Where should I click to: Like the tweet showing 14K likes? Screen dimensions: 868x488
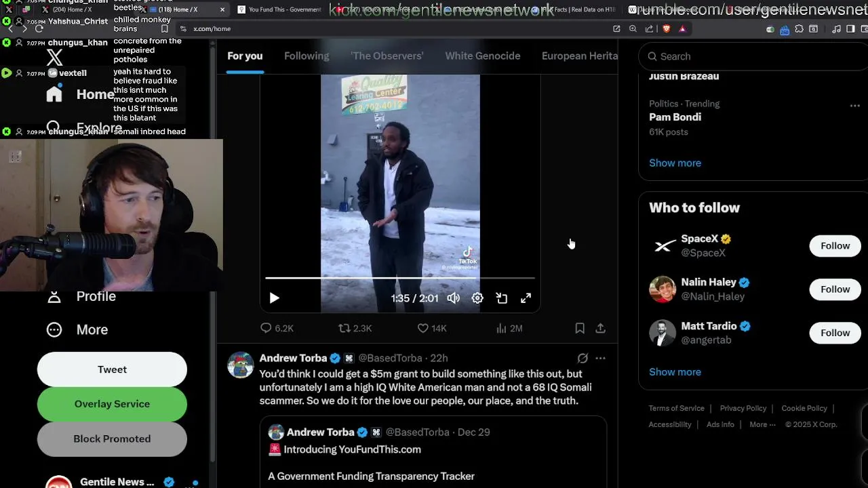point(432,328)
